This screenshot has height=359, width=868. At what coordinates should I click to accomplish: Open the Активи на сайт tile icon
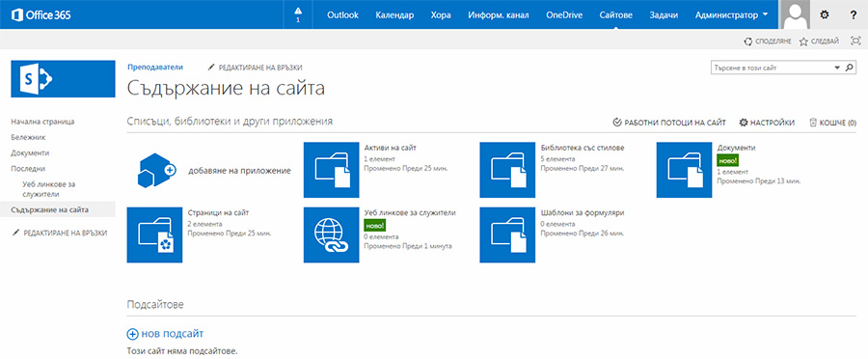331,170
